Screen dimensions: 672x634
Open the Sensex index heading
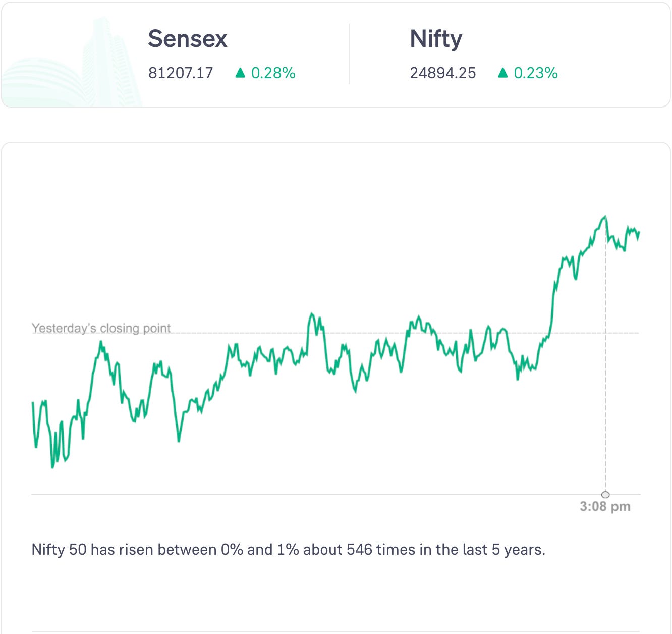(188, 39)
